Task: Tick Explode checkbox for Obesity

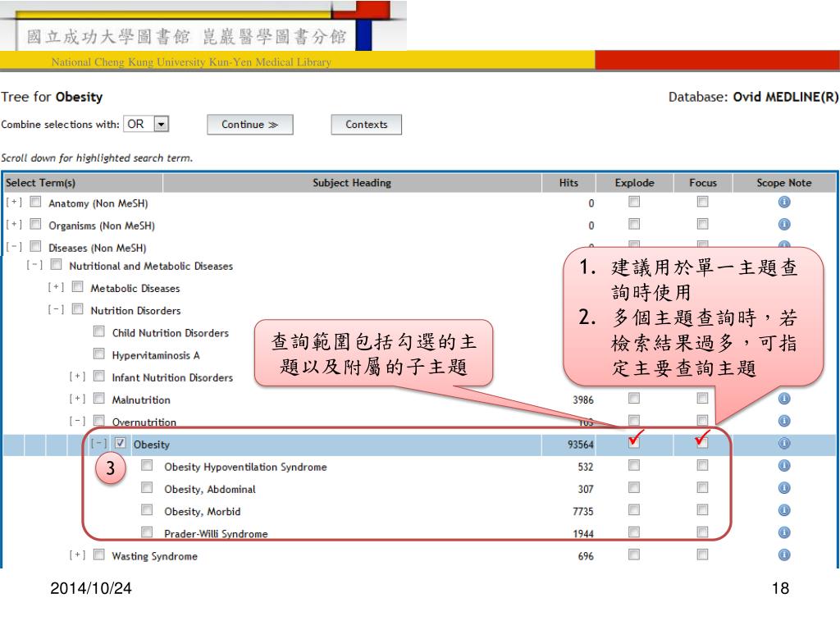Action: pos(634,442)
